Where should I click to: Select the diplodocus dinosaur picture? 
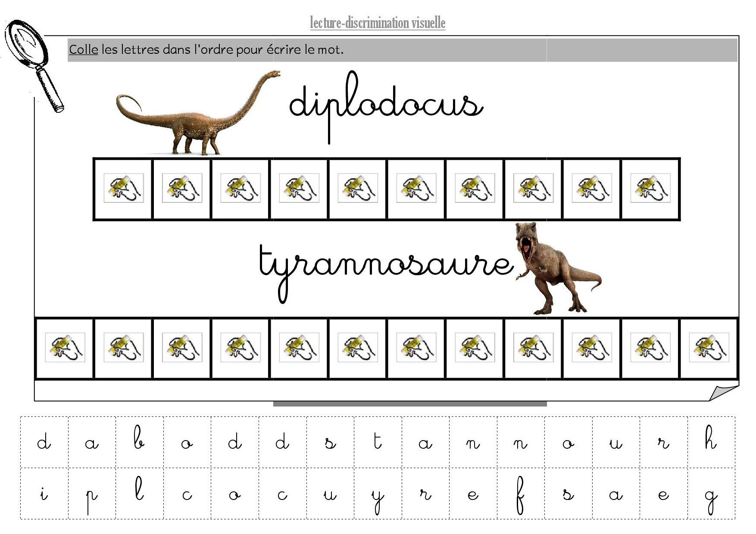198,113
